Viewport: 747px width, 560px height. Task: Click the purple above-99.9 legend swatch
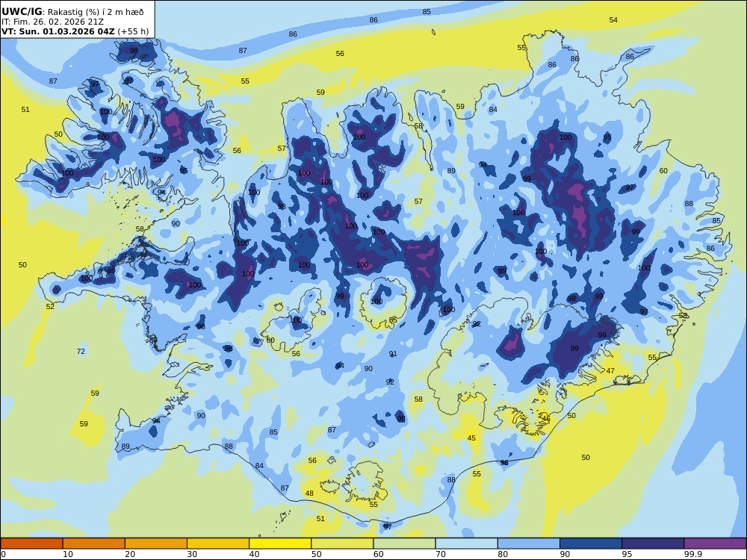(715, 544)
